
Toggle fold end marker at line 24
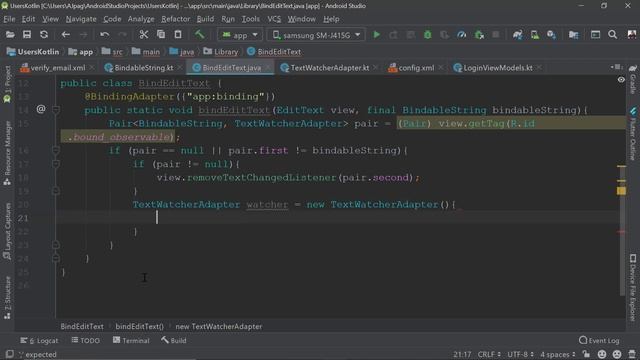pos(56,258)
